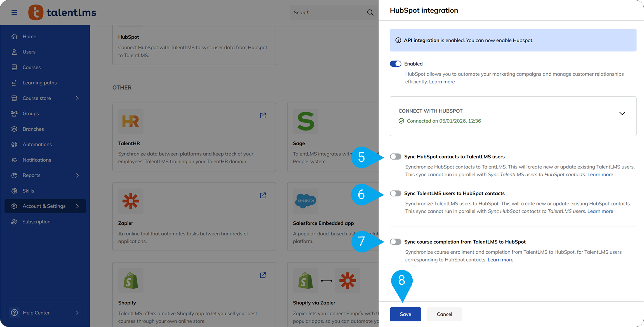Open TalentHR external link icon

pos(263,116)
